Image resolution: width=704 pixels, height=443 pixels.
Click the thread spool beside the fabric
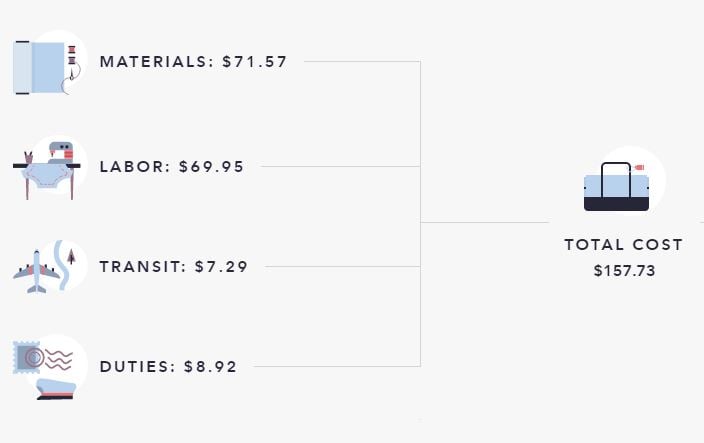72,55
